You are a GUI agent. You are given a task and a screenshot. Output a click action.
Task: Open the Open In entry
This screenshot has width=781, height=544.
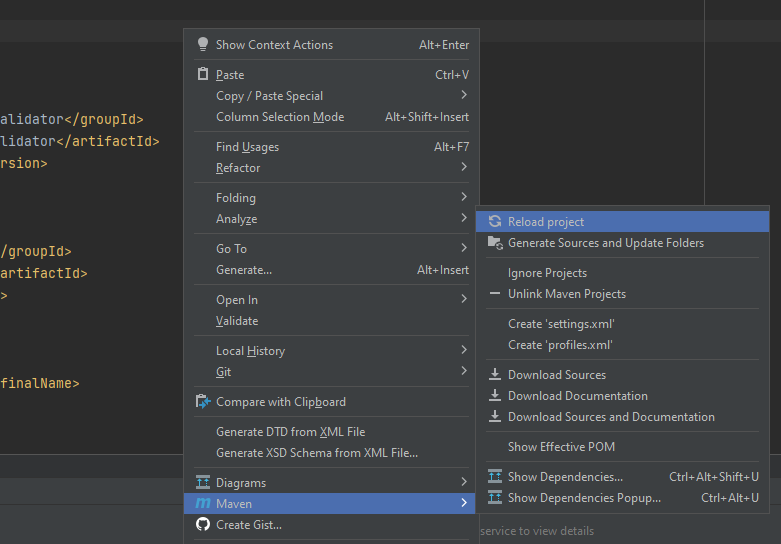click(331, 300)
